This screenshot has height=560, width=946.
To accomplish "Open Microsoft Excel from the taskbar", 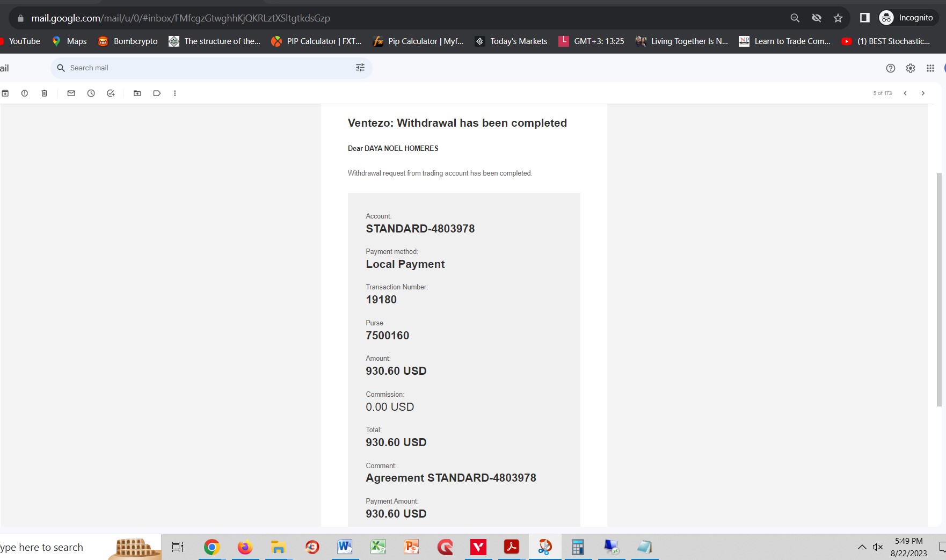I will point(378,547).
